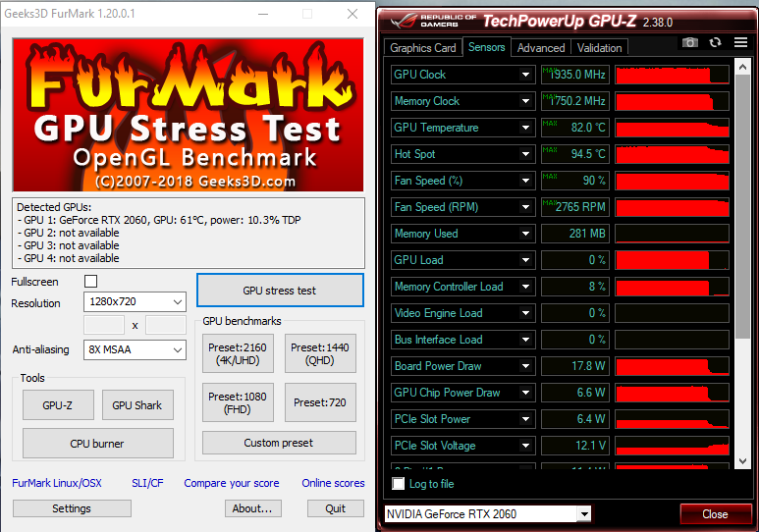Screen dimensions: 759x532
Task: Open the Online scores link
Action: pyautogui.click(x=333, y=483)
